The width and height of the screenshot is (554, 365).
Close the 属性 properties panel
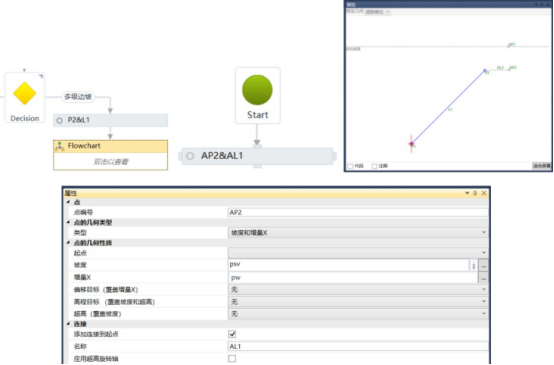pos(484,193)
